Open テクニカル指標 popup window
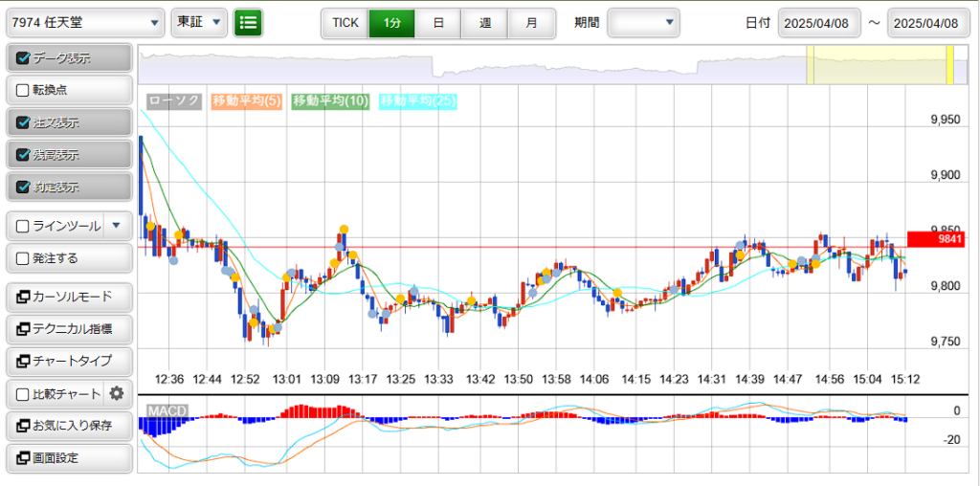The image size is (980, 486). [x=69, y=329]
